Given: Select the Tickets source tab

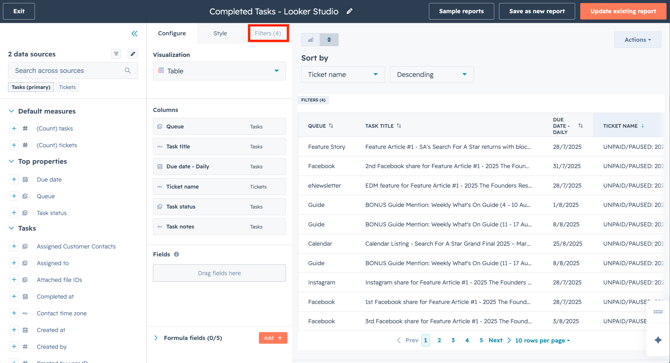Looking at the screenshot, I should click(67, 87).
